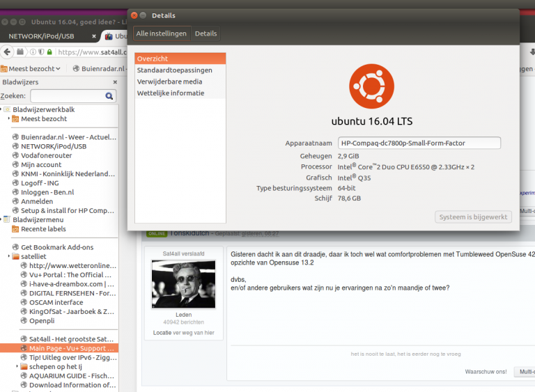
Task: Expand the schepen op het Ij folder
Action: [x=17, y=366]
